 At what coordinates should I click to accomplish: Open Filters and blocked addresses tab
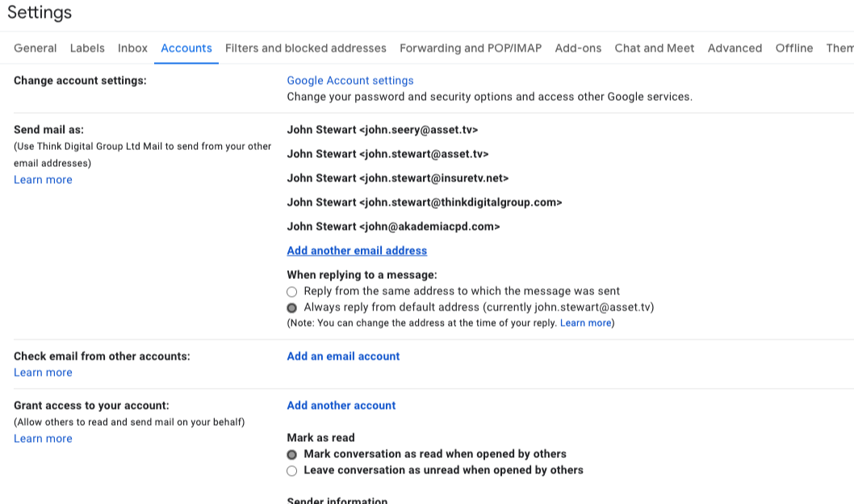[x=306, y=48]
